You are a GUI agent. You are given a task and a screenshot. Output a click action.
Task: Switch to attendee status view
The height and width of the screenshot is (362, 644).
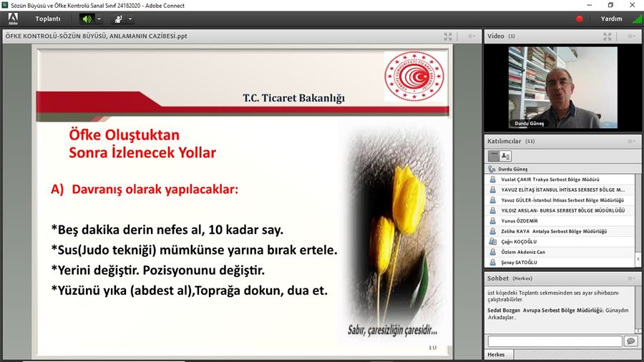[x=506, y=156]
